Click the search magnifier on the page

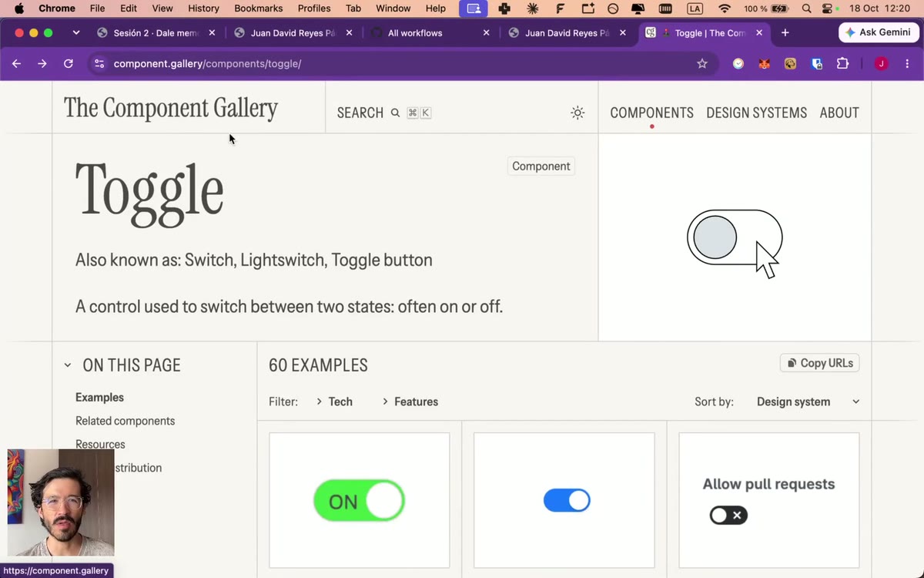click(395, 113)
